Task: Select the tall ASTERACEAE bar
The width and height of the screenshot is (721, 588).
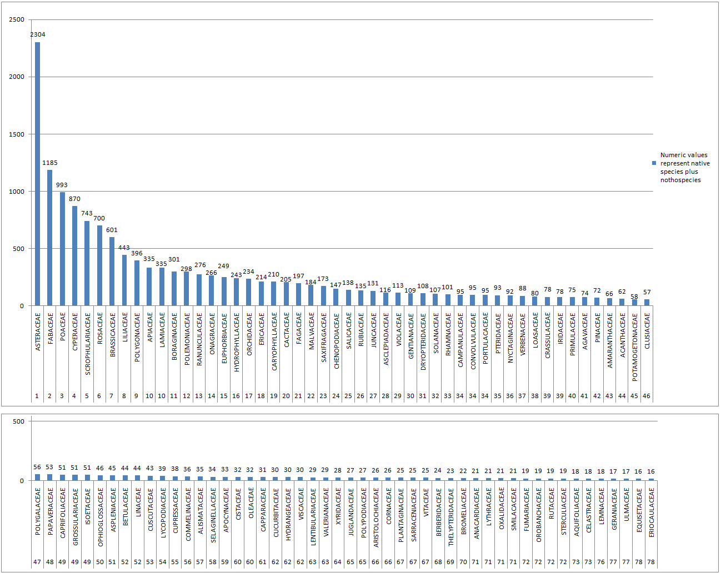Action: (37, 173)
